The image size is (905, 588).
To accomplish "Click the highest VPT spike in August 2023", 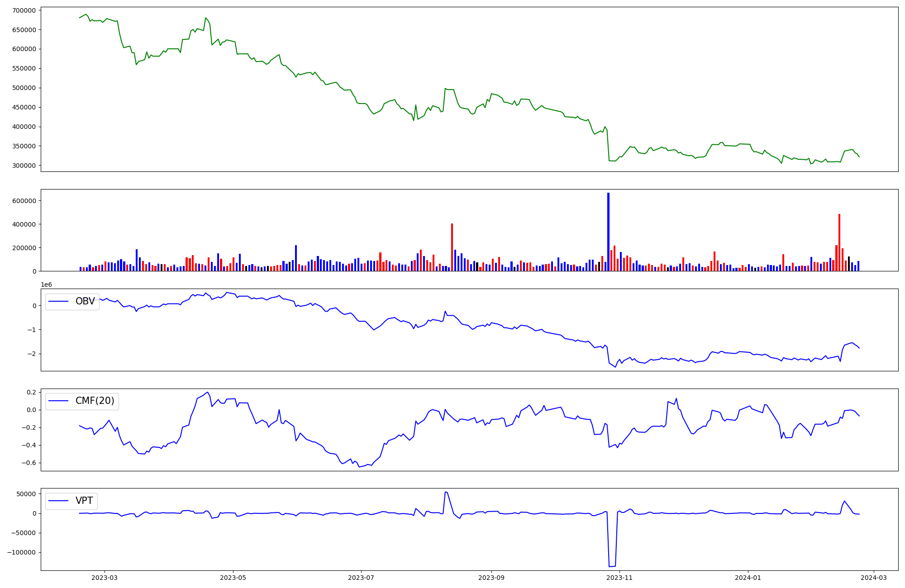I will (446, 492).
